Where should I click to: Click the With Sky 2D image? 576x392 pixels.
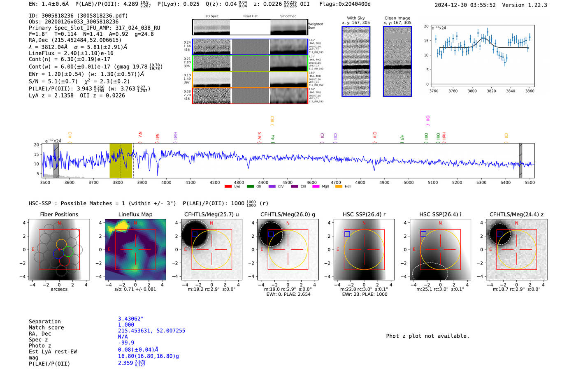coord(356,61)
